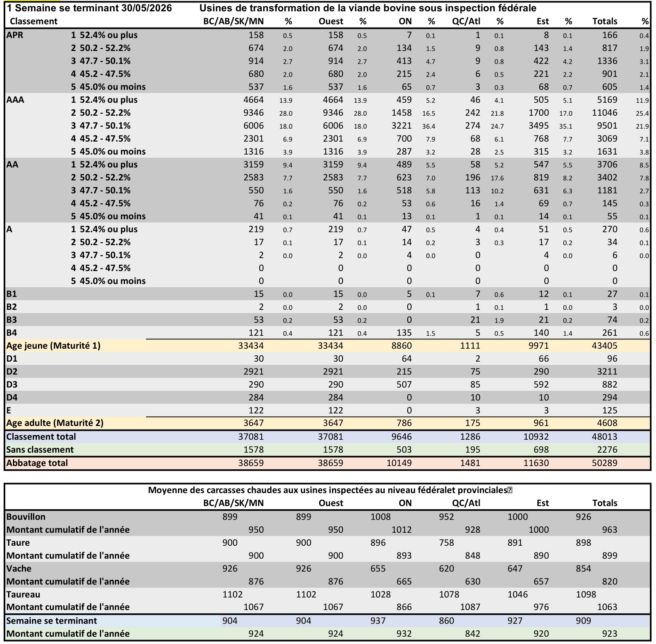The height and width of the screenshot is (644, 656).
Task: Click the 'Classement' column header
Action: 34,21
